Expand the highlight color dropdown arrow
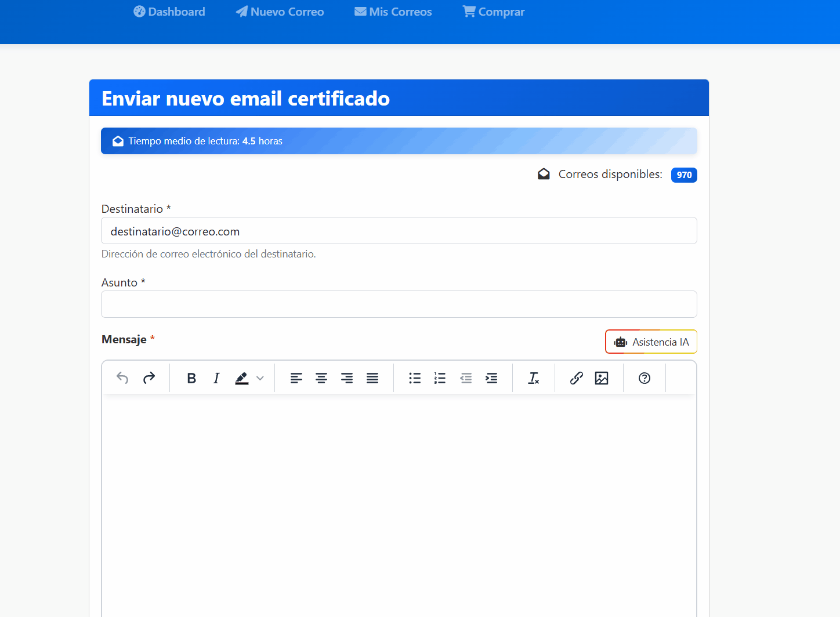840x617 pixels. coord(260,378)
